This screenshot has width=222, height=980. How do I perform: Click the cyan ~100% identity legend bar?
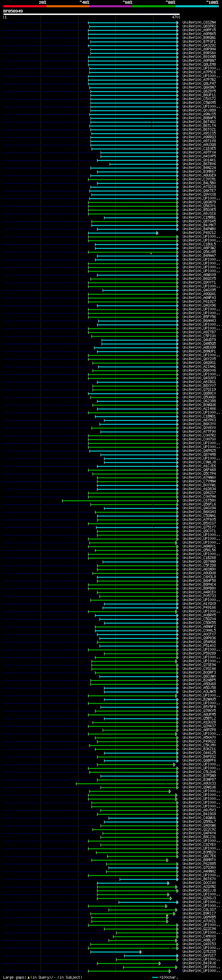pos(197,7)
